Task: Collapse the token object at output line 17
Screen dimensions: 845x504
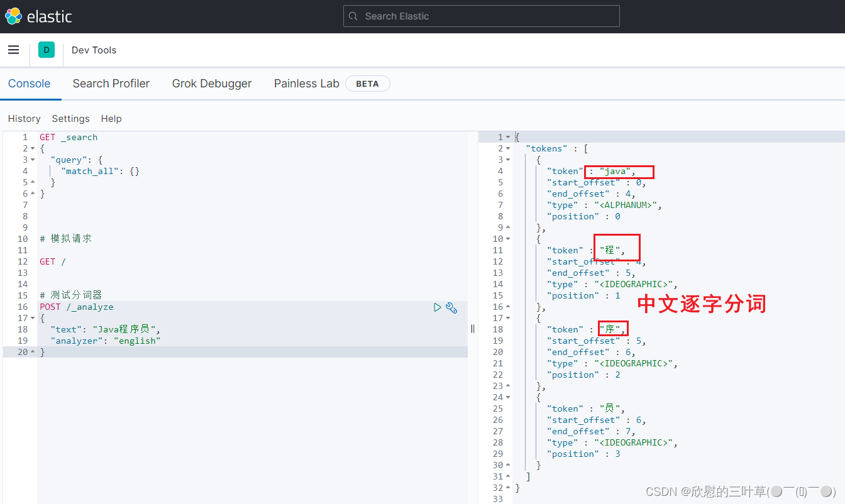Action: click(508, 318)
